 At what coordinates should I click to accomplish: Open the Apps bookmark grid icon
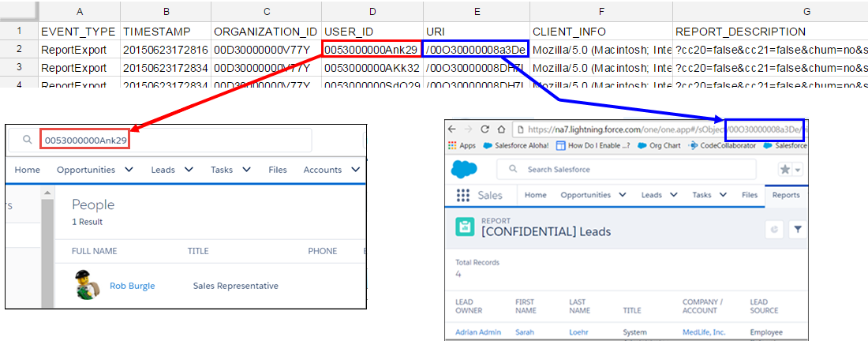click(453, 145)
